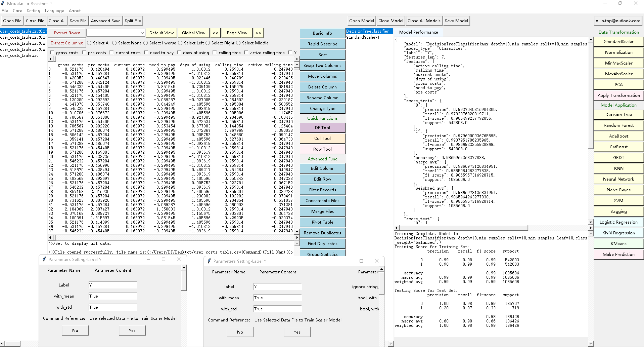Click the Label input field in left dialog

click(x=112, y=285)
